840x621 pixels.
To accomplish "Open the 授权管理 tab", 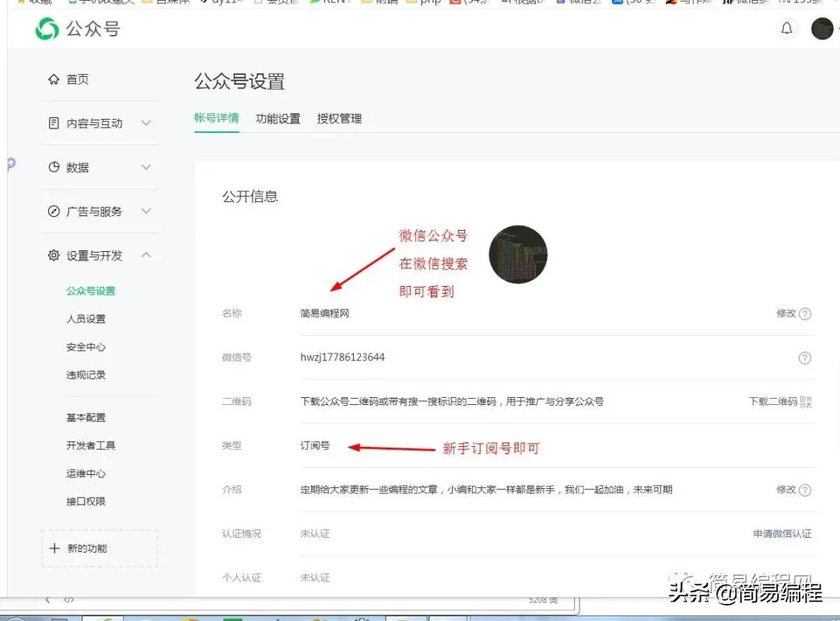I will 338,119.
